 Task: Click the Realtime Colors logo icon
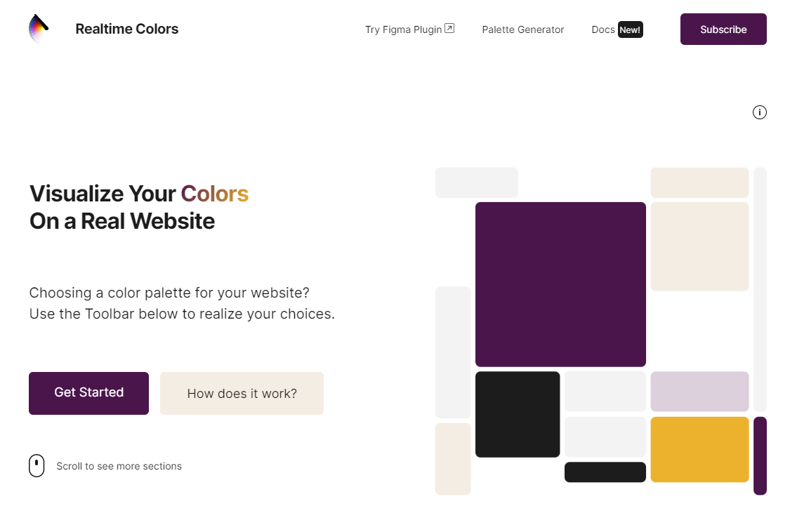[x=39, y=29]
